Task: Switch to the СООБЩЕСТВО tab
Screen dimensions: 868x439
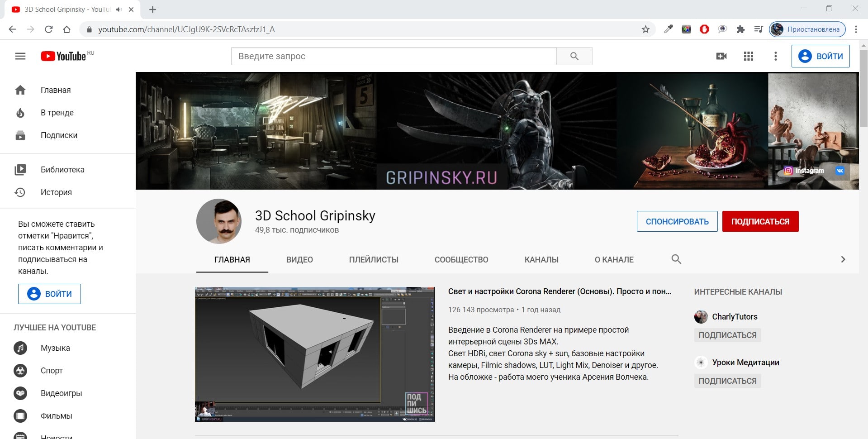Action: [461, 260]
